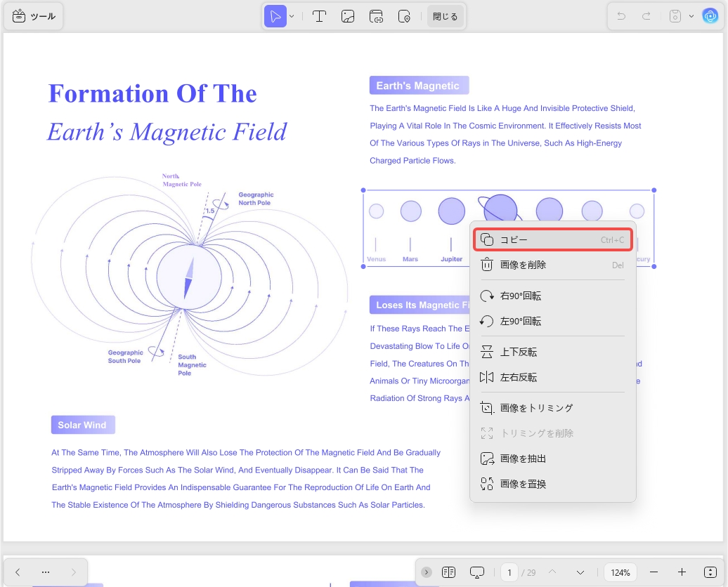Image resolution: width=728 pixels, height=587 pixels.
Task: Click the undo arrow icon
Action: click(620, 16)
